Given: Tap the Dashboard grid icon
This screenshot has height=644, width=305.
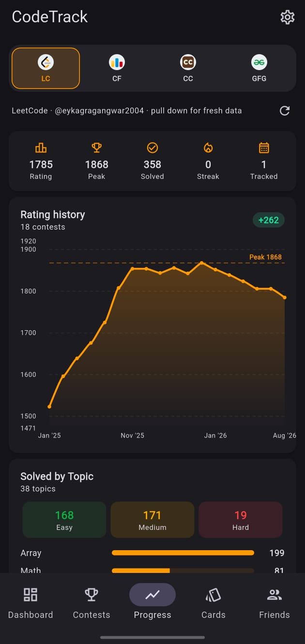Looking at the screenshot, I should coord(30,595).
